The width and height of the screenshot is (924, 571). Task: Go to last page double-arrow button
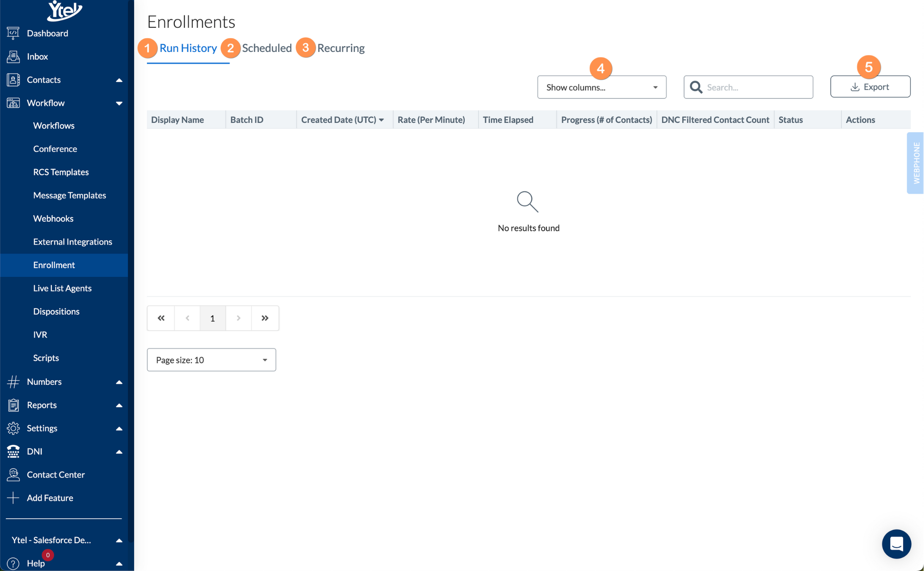pos(265,318)
